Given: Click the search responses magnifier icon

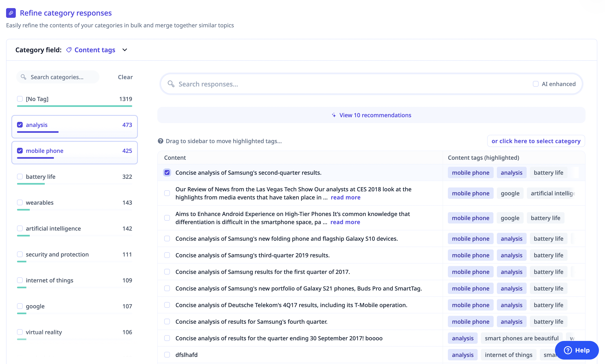Looking at the screenshot, I should pos(171,84).
